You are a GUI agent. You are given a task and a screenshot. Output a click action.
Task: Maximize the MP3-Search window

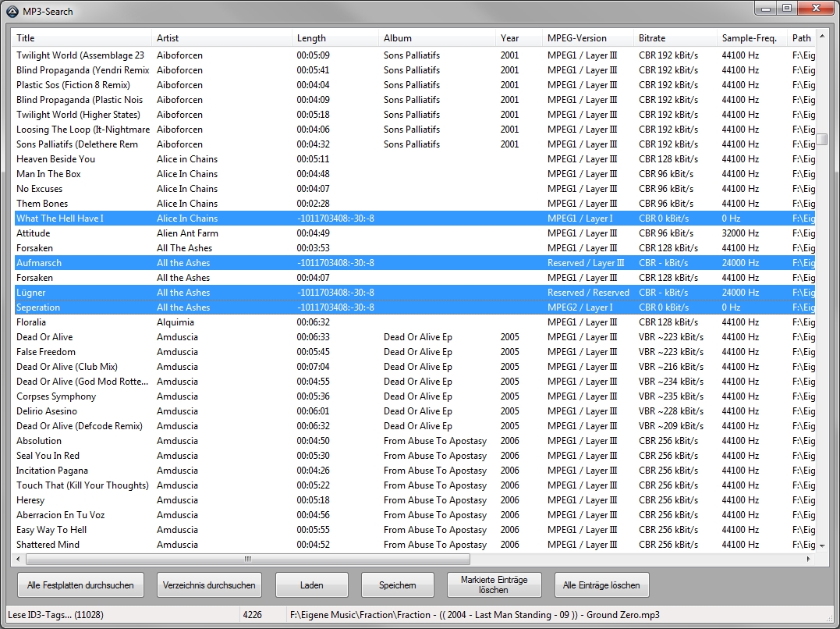point(786,9)
